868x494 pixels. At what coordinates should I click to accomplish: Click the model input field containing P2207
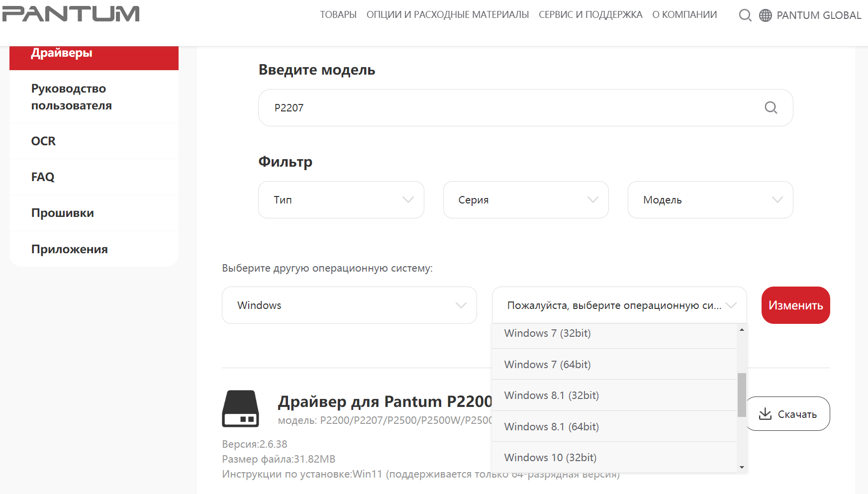(525, 107)
